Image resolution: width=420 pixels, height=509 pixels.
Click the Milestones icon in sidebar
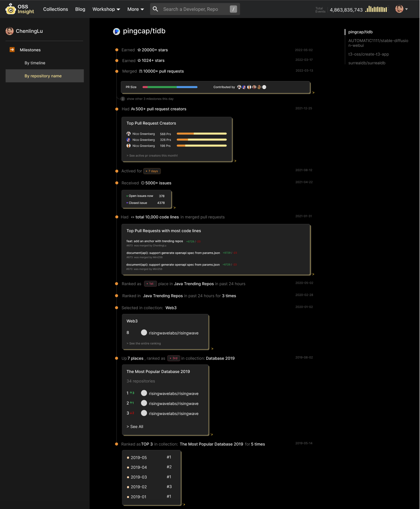tap(12, 49)
